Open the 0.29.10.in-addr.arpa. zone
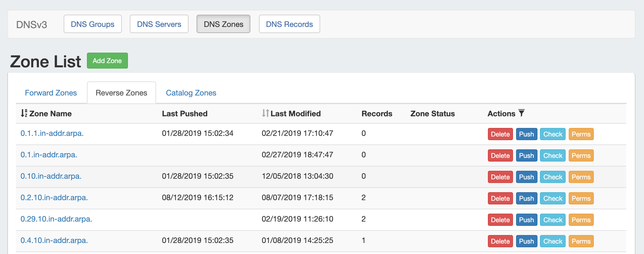644x254 pixels. pos(56,219)
